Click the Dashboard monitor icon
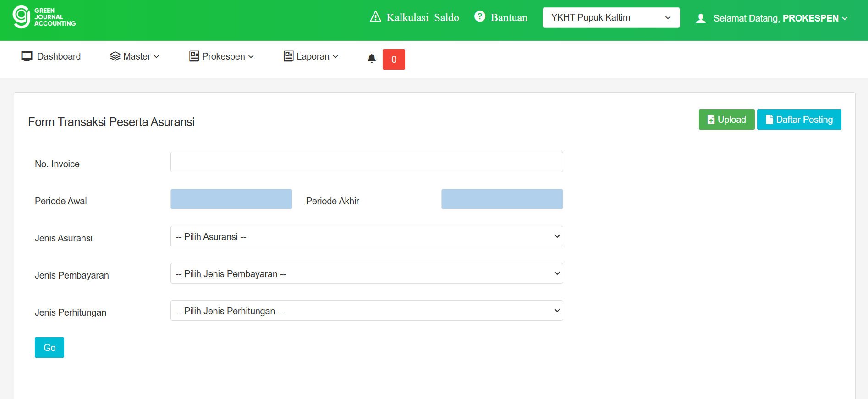This screenshot has width=868, height=399. pyautogui.click(x=27, y=56)
